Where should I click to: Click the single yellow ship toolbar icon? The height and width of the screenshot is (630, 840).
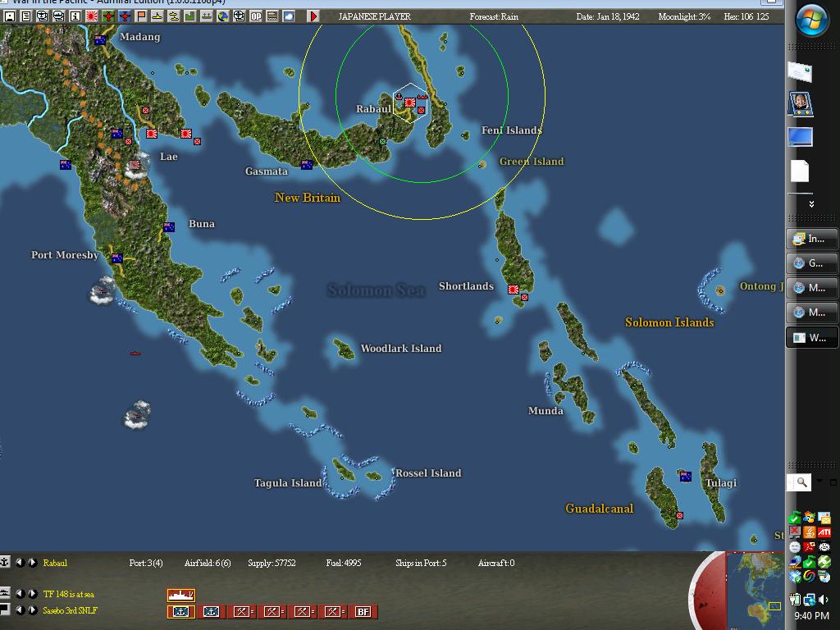(157, 16)
